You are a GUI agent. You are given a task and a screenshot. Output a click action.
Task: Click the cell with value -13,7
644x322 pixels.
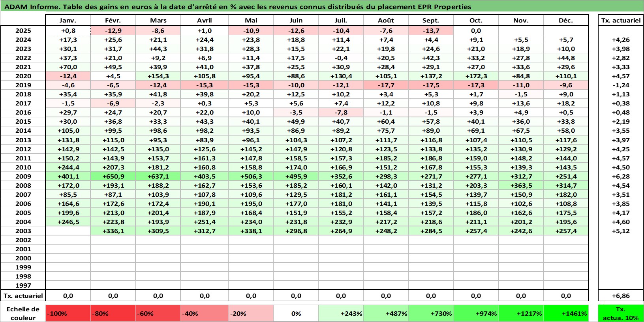[x=431, y=31]
